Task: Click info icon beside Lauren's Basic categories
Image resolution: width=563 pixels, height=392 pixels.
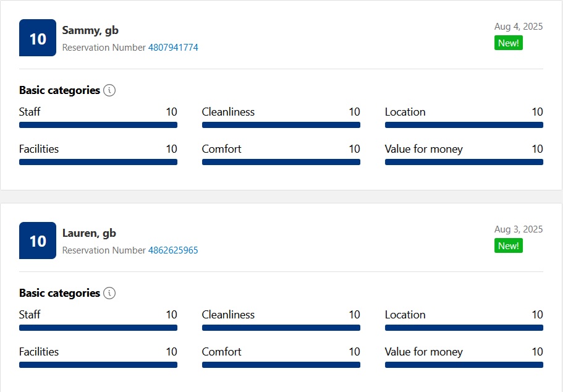Action: point(109,293)
